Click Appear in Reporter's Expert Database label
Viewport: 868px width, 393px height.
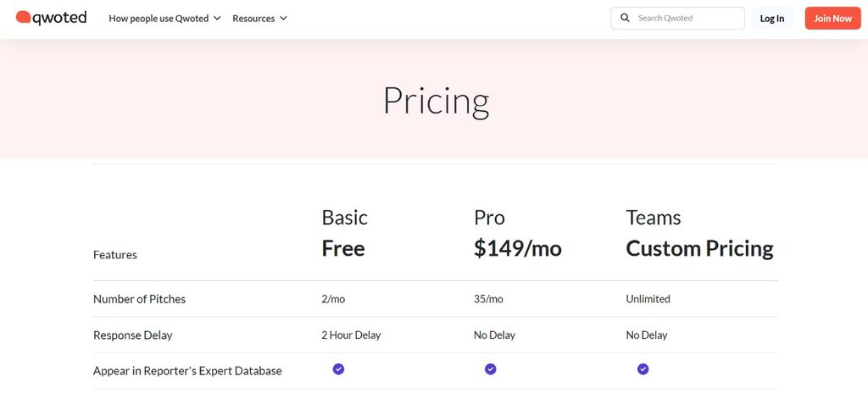click(187, 371)
